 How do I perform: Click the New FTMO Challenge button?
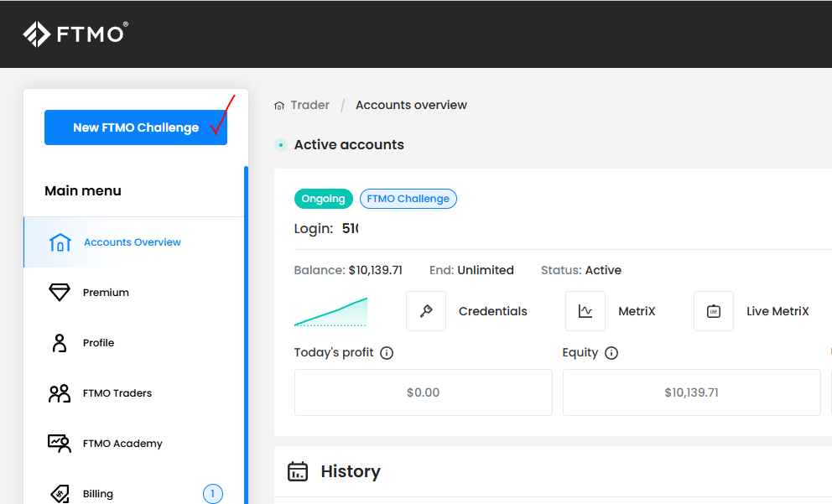click(x=136, y=127)
